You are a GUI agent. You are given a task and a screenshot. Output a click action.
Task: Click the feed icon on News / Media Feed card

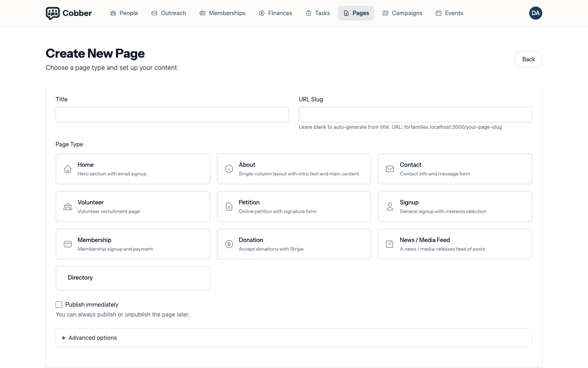point(390,244)
